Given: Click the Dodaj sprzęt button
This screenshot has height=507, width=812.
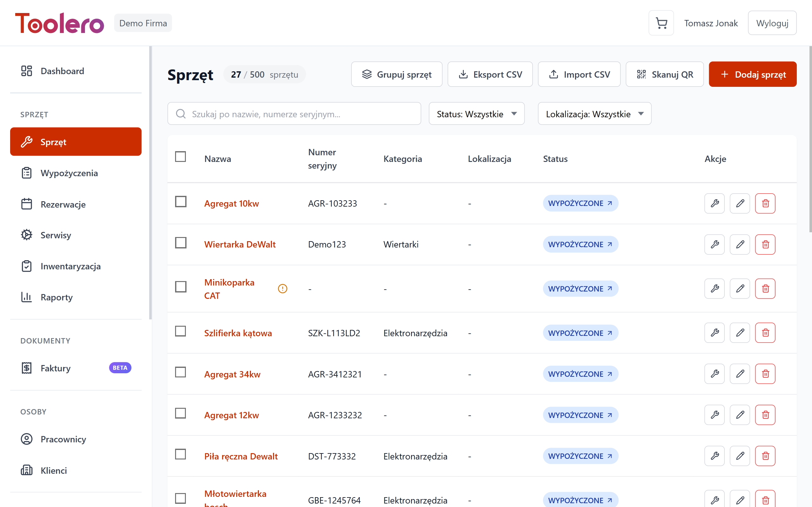Looking at the screenshot, I should point(752,74).
